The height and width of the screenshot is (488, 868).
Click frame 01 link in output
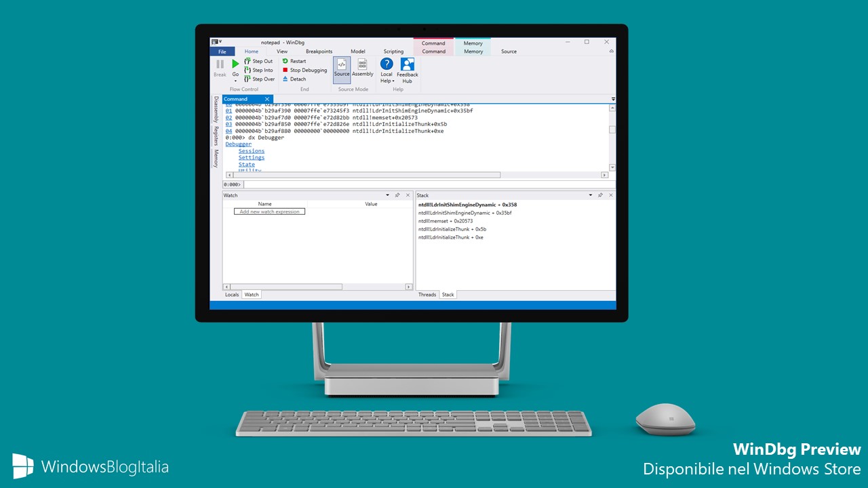point(229,110)
